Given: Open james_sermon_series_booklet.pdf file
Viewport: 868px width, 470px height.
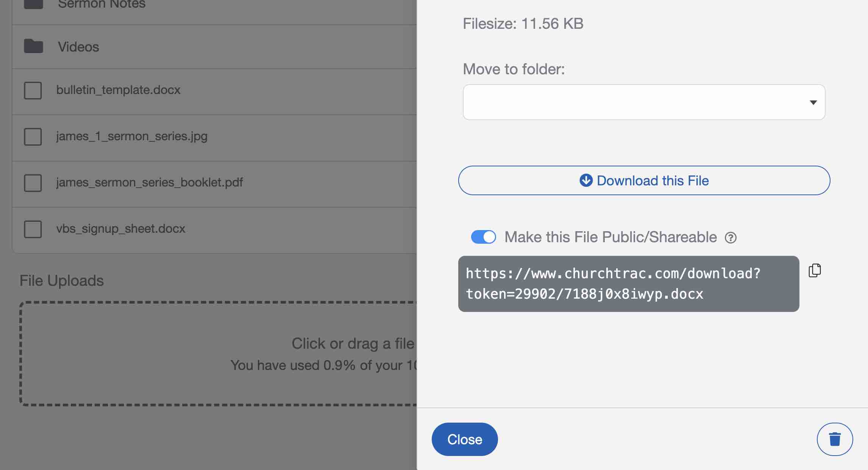Looking at the screenshot, I should 150,182.
